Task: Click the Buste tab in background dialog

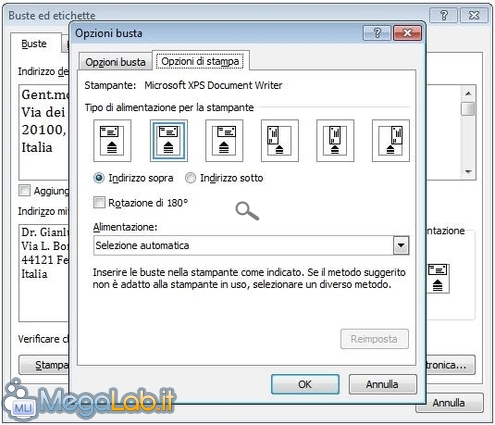Action: [x=34, y=44]
